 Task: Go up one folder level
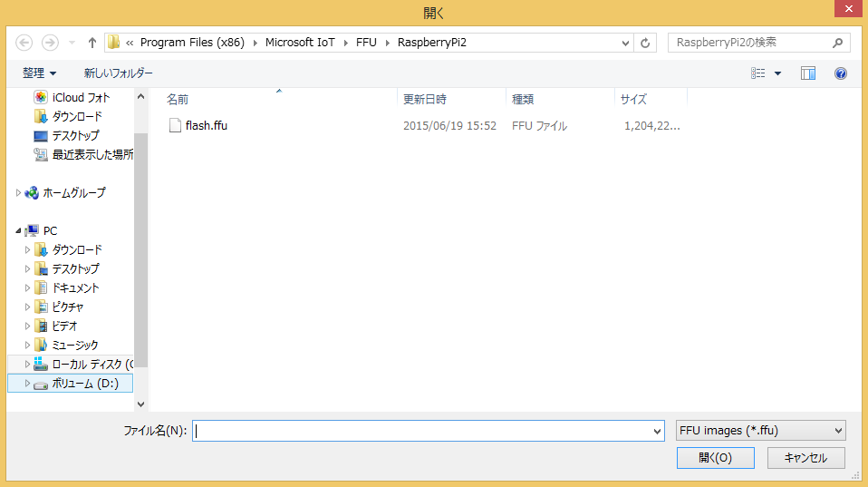92,43
